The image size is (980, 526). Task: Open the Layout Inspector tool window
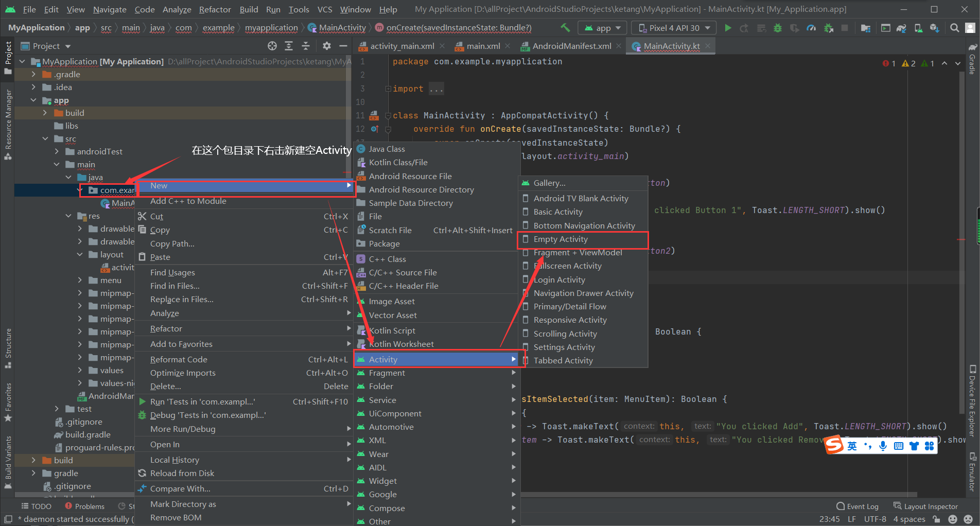tap(926, 506)
